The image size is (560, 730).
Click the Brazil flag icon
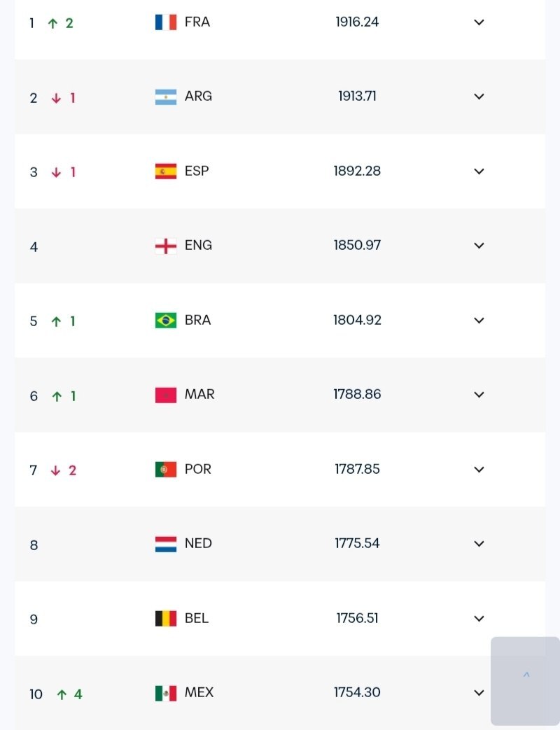[x=166, y=321]
